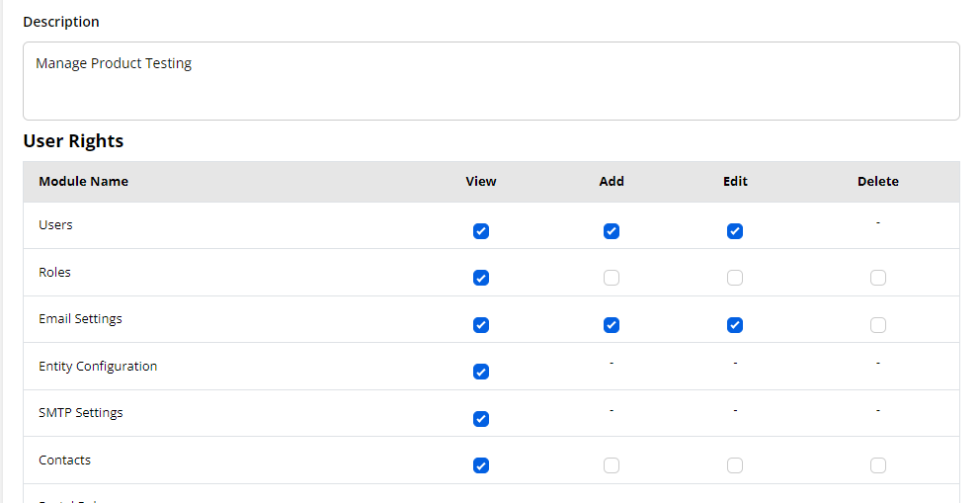Viewport: 980px width, 503px height.
Task: Uncheck View permission for Email Settings
Action: click(x=481, y=325)
